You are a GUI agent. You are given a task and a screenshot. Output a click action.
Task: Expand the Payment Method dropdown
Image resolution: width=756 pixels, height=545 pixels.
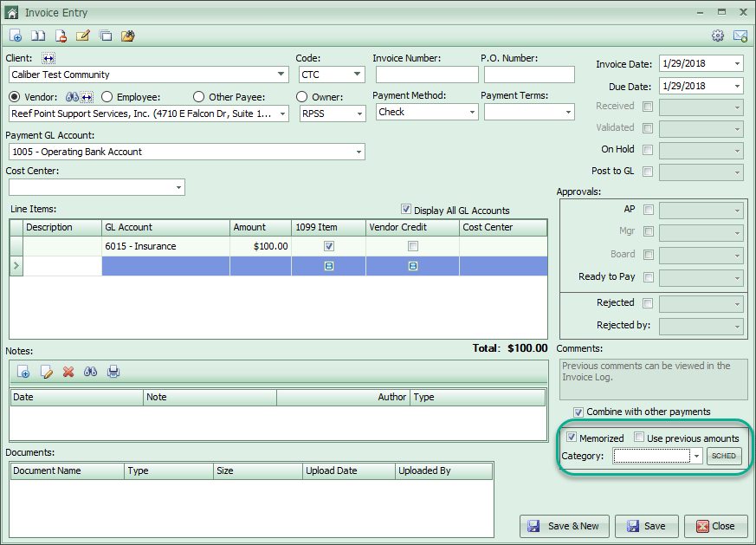pos(473,112)
